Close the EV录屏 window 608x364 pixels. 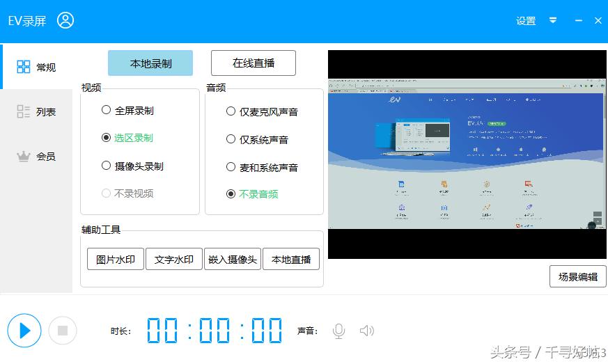(x=598, y=21)
